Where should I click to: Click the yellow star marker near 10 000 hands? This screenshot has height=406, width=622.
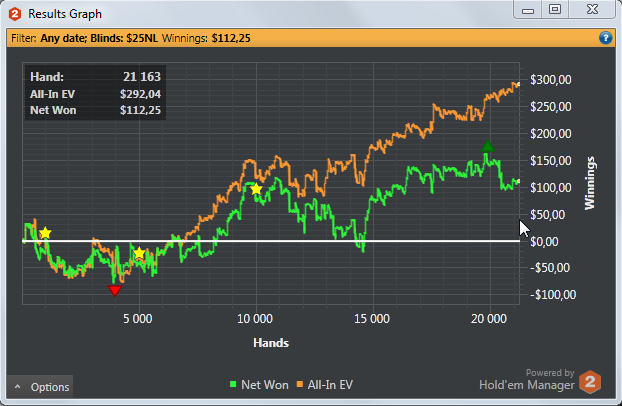[256, 189]
